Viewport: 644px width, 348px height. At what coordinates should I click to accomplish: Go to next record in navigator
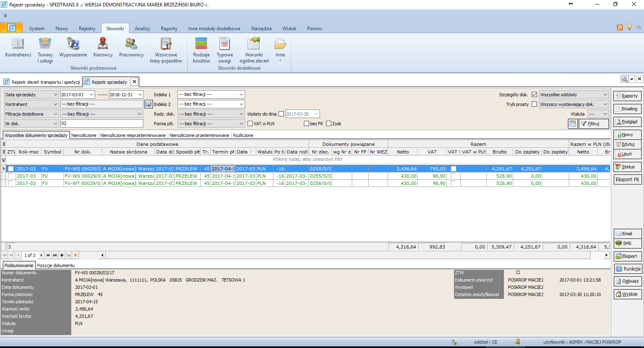[41, 255]
